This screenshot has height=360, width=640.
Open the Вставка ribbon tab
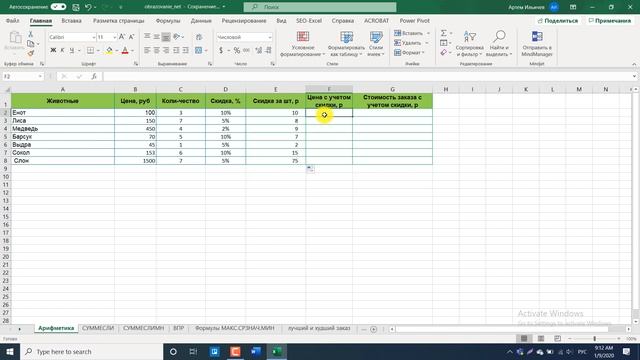71,20
